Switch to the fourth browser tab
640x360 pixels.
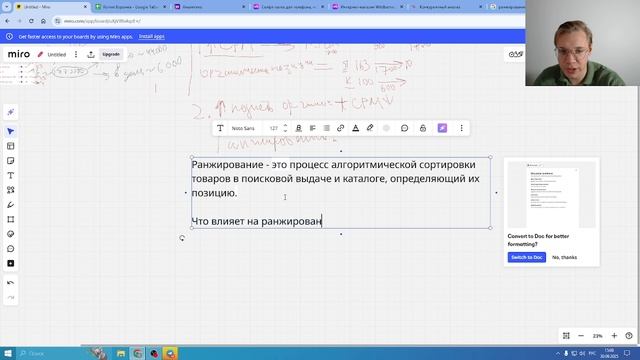point(289,7)
